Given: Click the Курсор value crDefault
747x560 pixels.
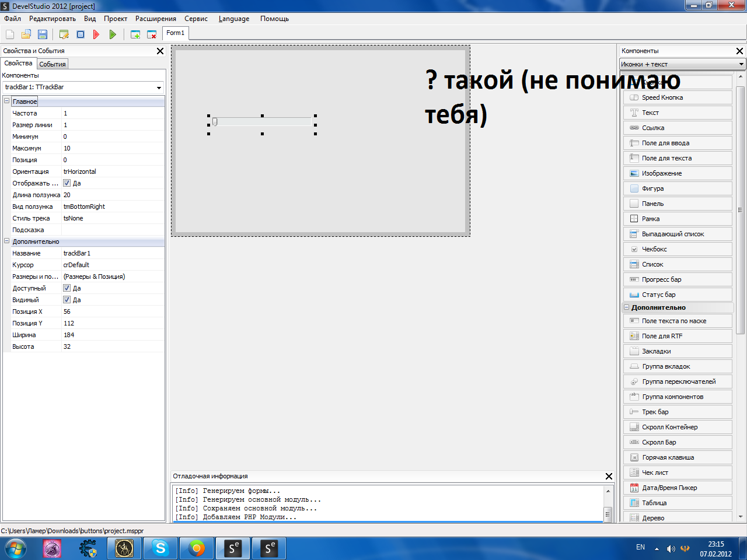Looking at the screenshot, I should [113, 265].
